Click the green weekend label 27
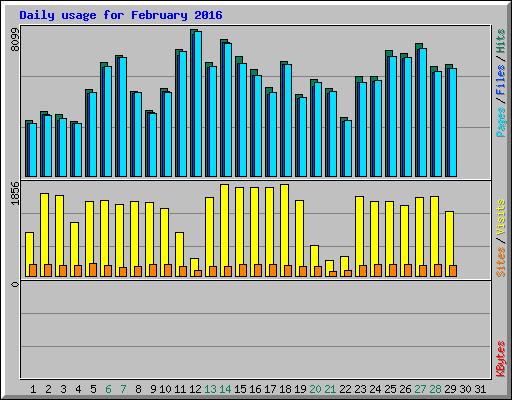 click(420, 389)
